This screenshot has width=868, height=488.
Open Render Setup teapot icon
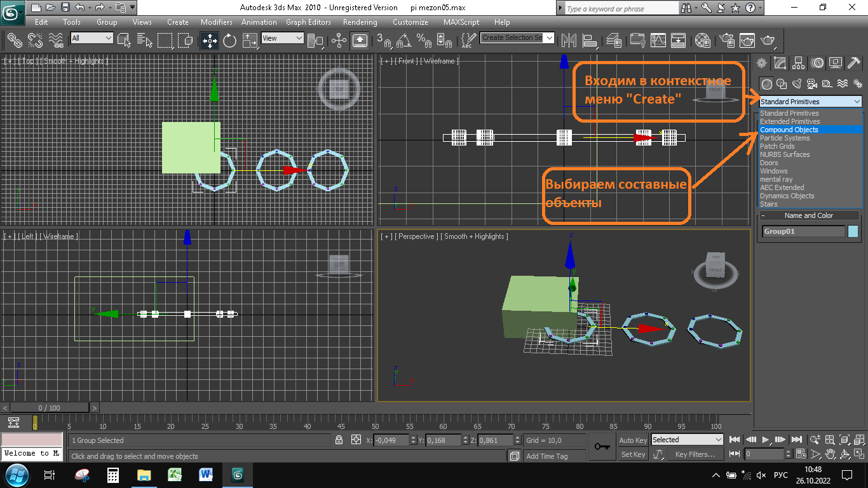(x=726, y=41)
